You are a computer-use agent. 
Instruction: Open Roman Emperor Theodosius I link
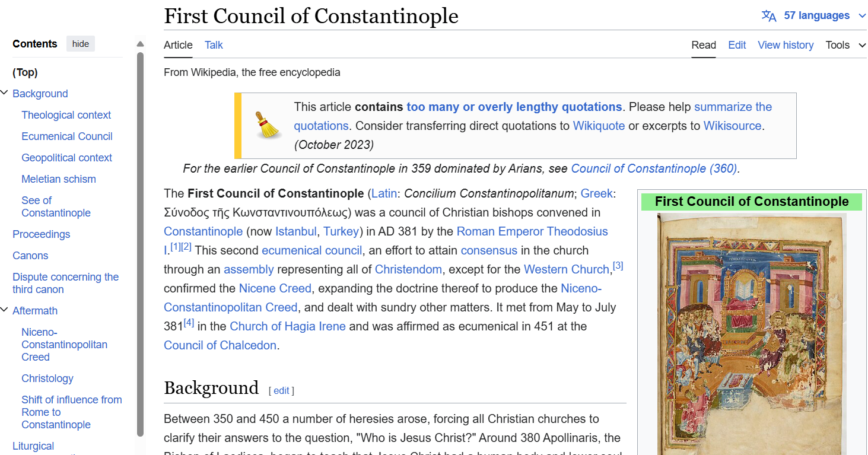pos(532,231)
